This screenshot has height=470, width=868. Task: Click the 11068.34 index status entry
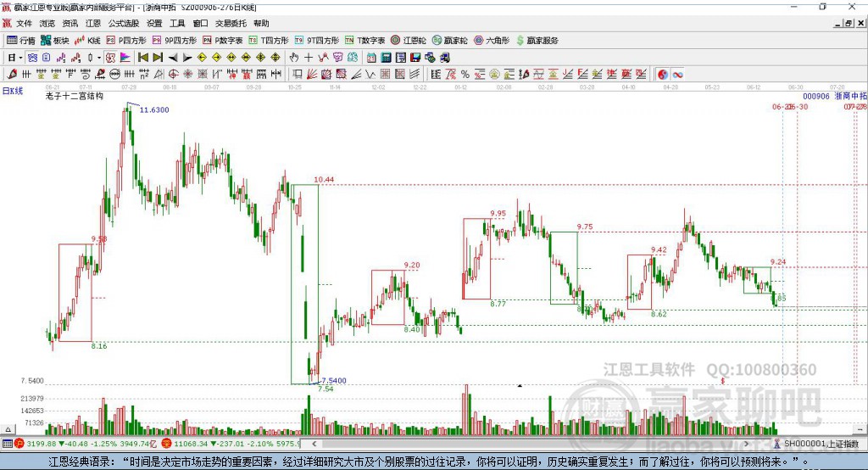point(232,444)
